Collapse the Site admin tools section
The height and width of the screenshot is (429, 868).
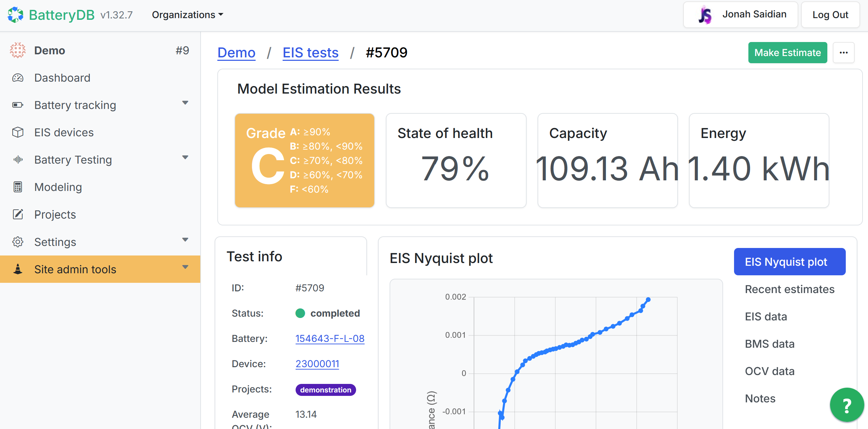click(185, 267)
